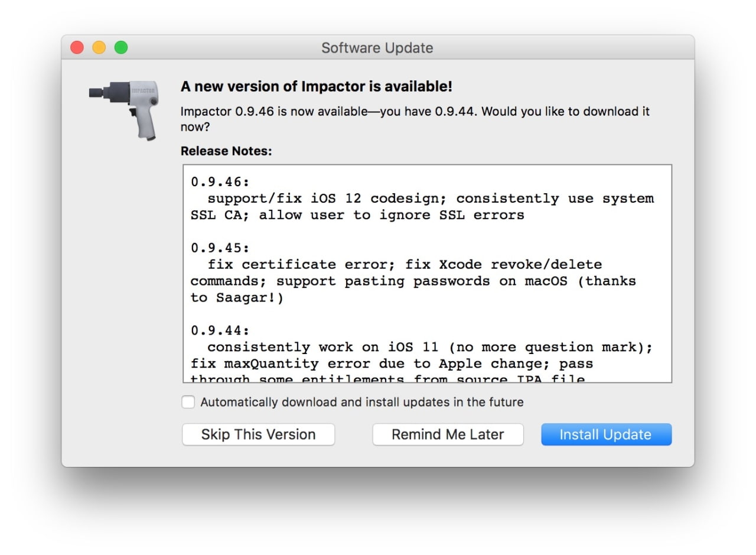The width and height of the screenshot is (756, 555).
Task: Click the 'Impactor 0.9.46 is now available' message
Action: [x=415, y=112]
